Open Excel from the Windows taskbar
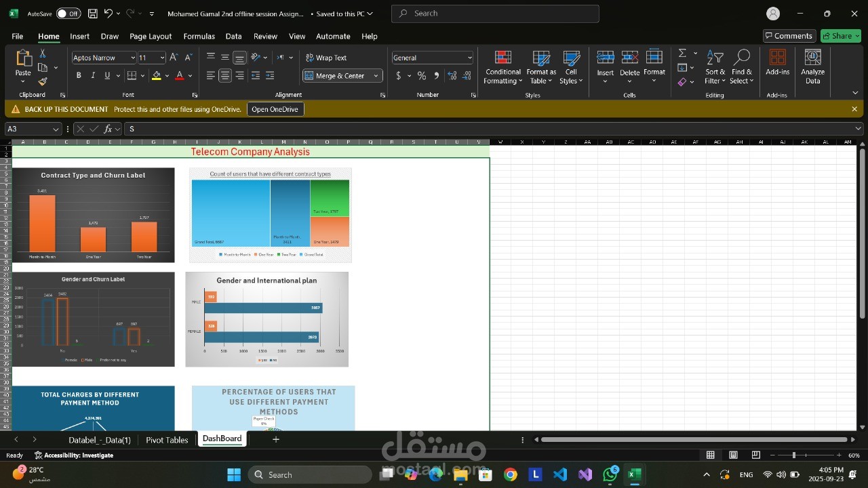 (634, 474)
